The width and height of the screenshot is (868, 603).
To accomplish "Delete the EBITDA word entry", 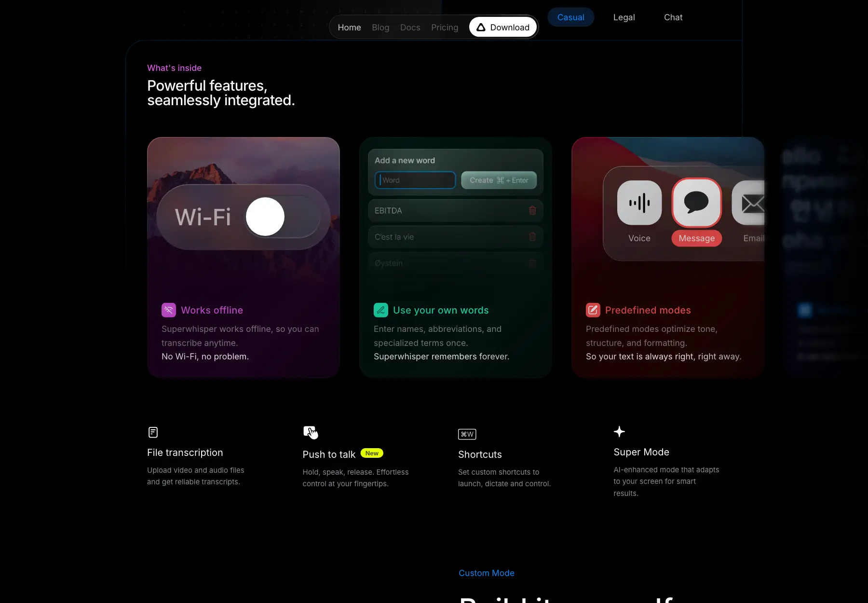I will 532,211.
